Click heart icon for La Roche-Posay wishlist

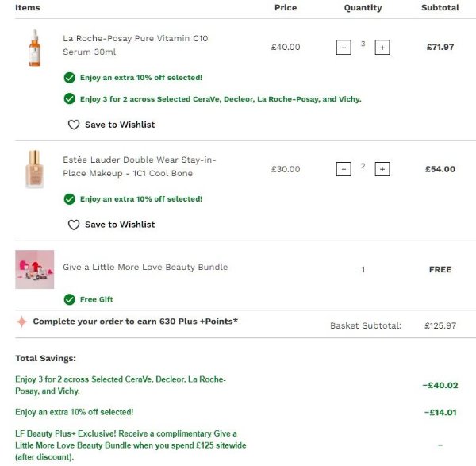[x=74, y=125]
